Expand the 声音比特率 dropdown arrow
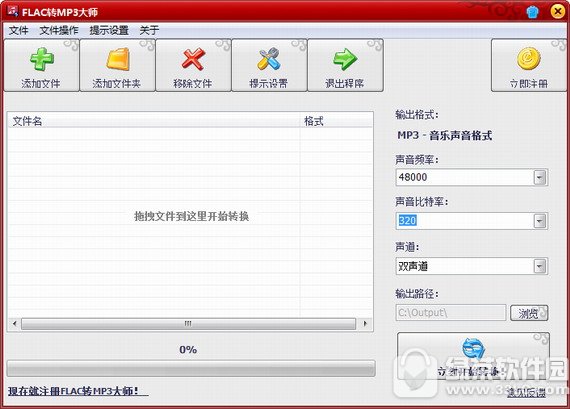Viewport: 570px width, 409px height. [x=540, y=221]
